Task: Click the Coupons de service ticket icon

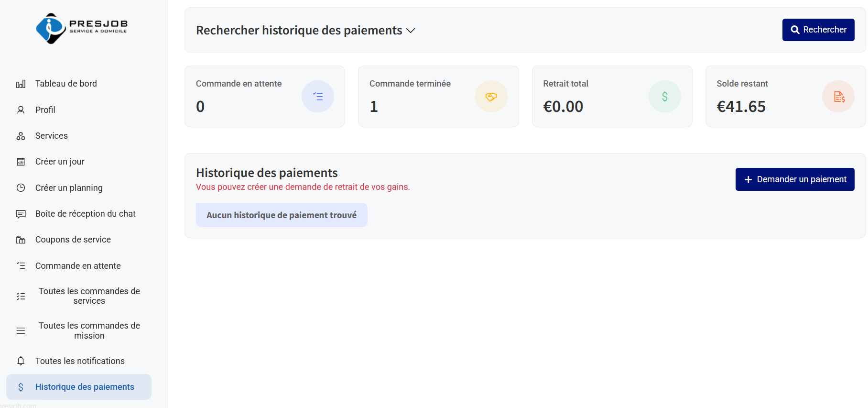Action: [21, 239]
